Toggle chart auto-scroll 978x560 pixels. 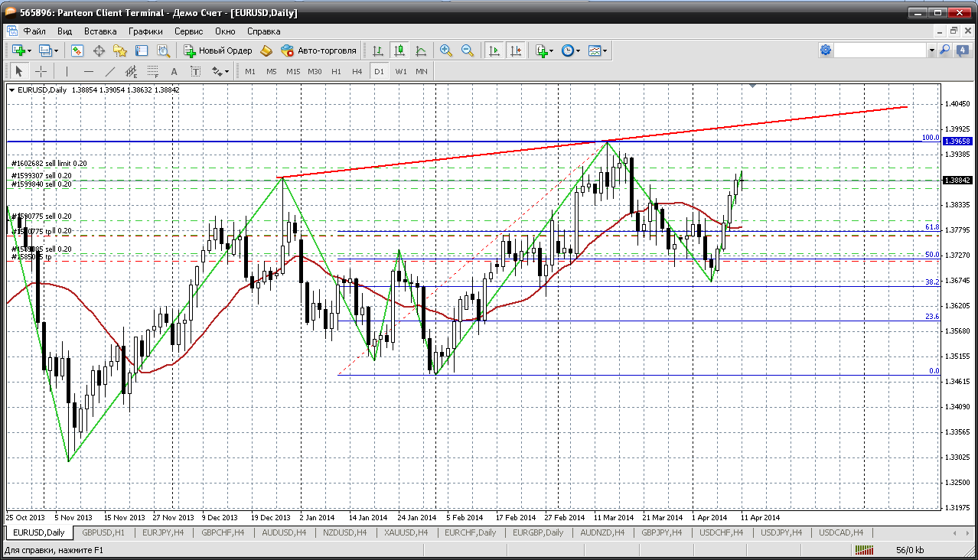(494, 50)
